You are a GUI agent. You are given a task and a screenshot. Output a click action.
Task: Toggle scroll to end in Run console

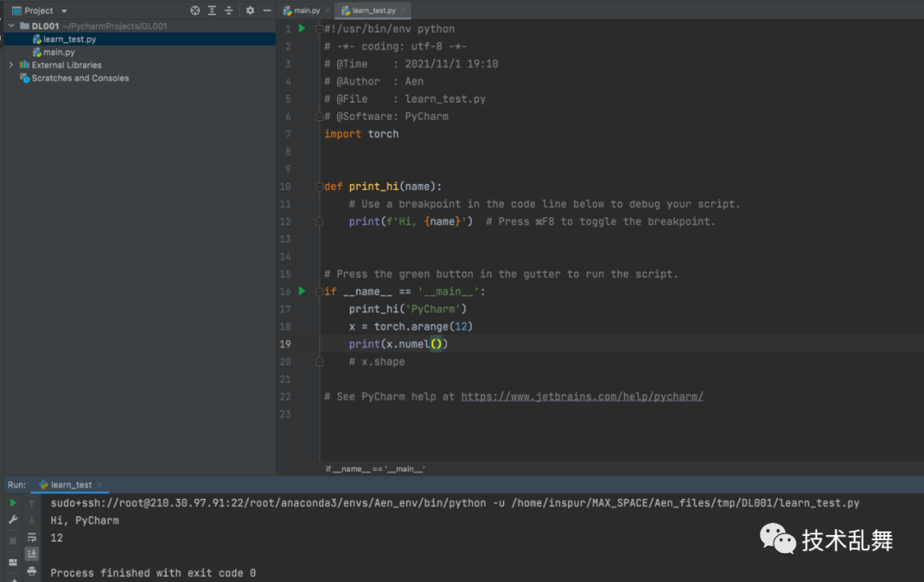pyautogui.click(x=32, y=554)
